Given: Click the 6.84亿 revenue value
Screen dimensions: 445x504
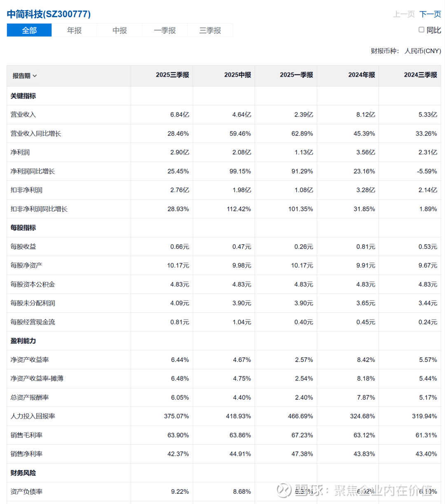Looking at the screenshot, I should [180, 114].
